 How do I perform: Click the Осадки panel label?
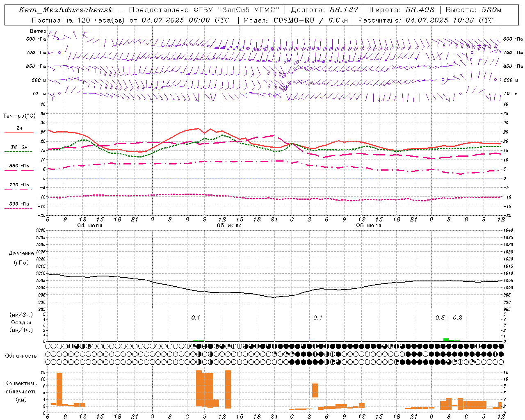click(x=21, y=322)
